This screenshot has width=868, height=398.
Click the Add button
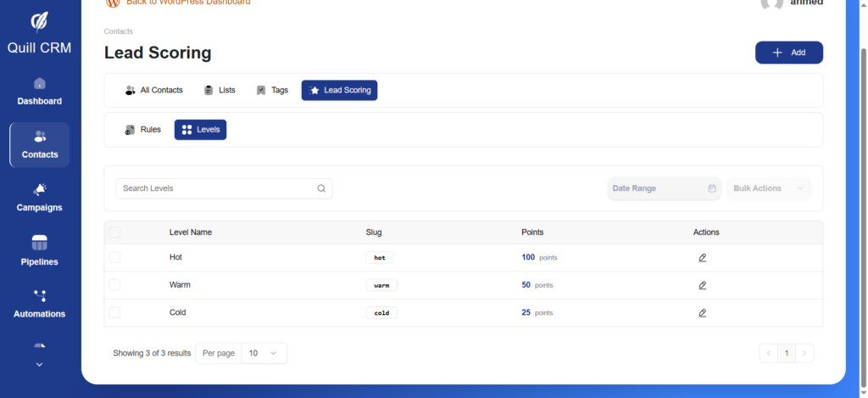(x=788, y=53)
